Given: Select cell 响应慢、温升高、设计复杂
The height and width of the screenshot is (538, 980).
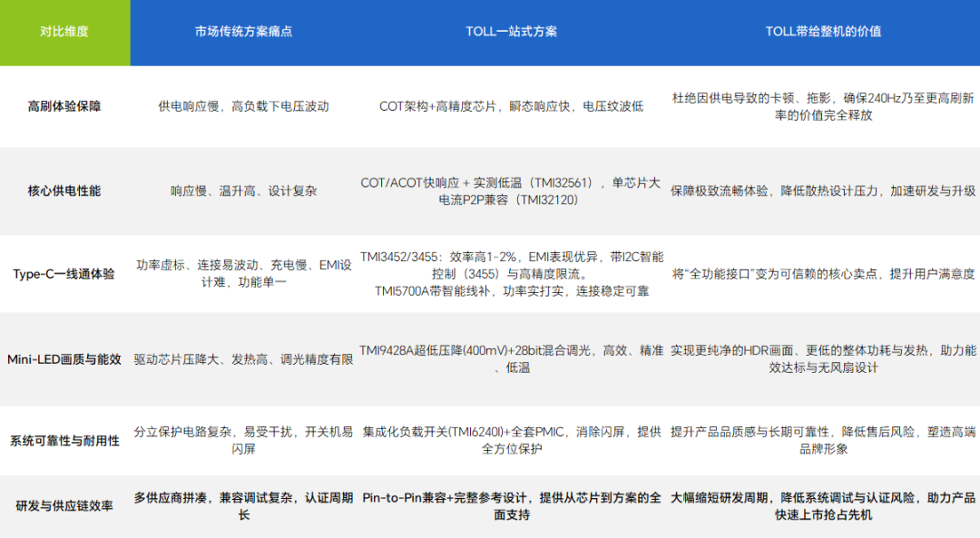Looking at the screenshot, I should click(243, 191).
